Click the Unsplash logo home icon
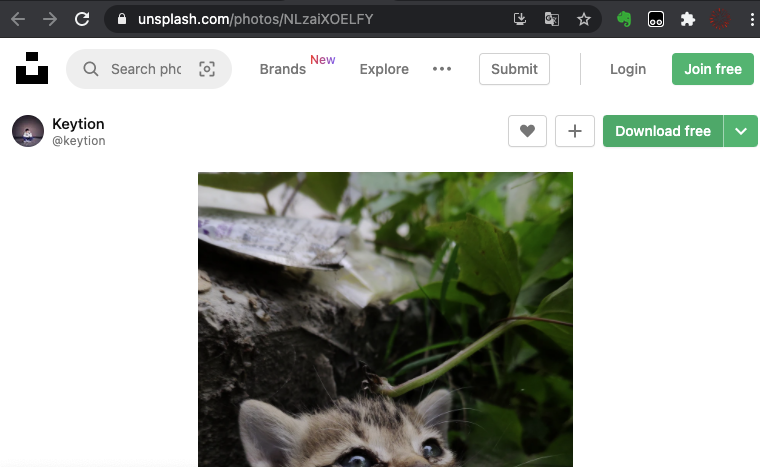The image size is (760, 467). click(32, 69)
